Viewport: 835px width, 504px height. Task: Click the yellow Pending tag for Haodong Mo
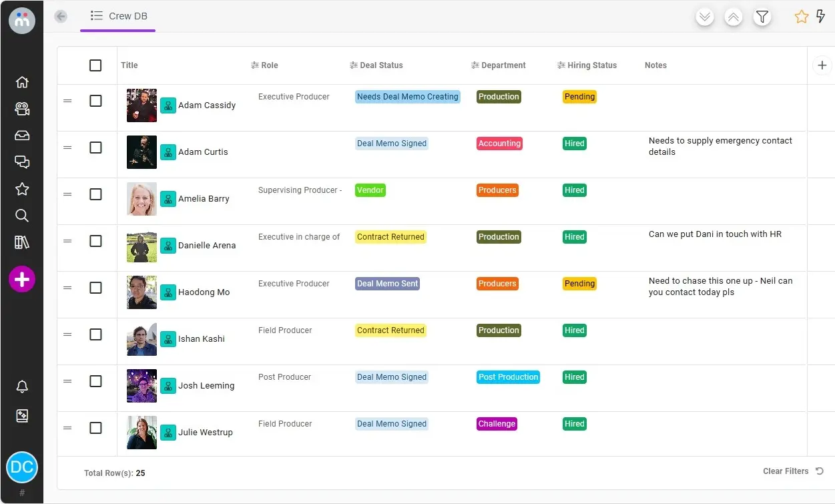[579, 284]
